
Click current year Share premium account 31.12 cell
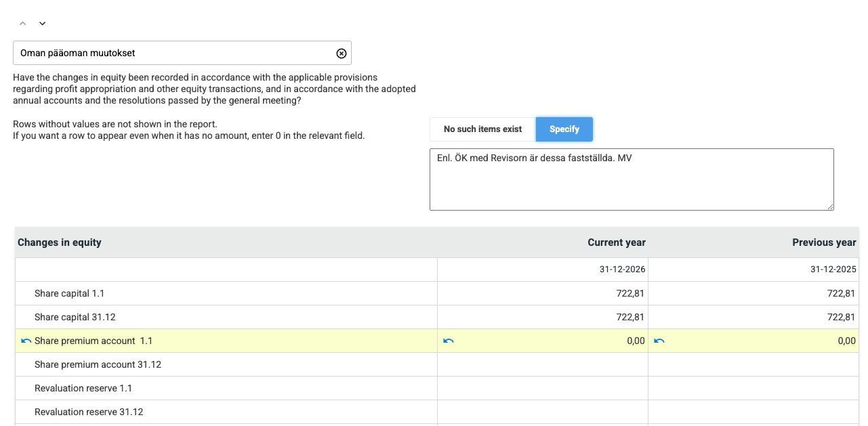pyautogui.click(x=543, y=364)
